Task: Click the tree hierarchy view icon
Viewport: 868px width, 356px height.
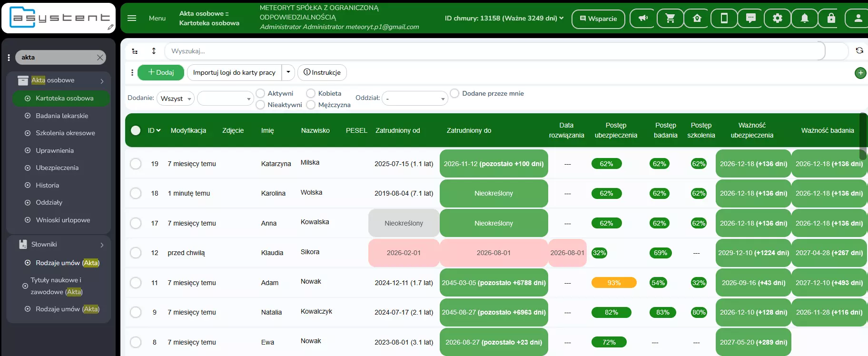Action: tap(135, 51)
